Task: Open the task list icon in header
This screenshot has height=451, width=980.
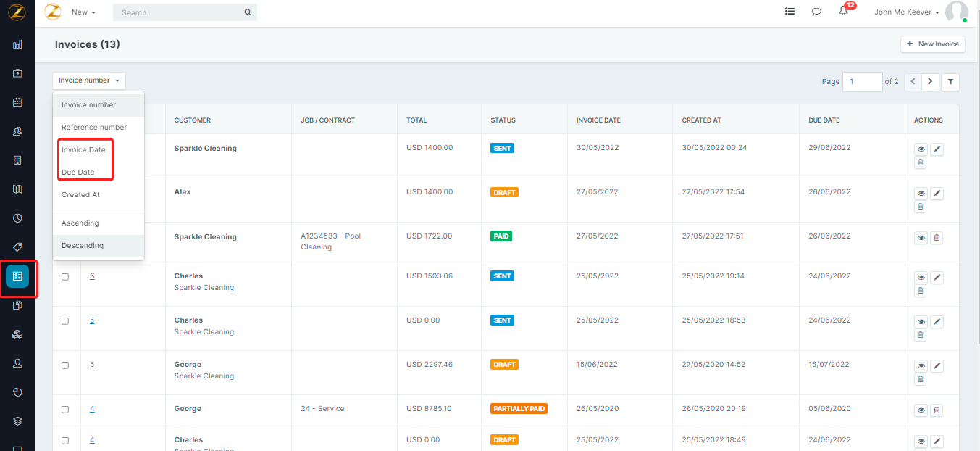Action: point(790,12)
